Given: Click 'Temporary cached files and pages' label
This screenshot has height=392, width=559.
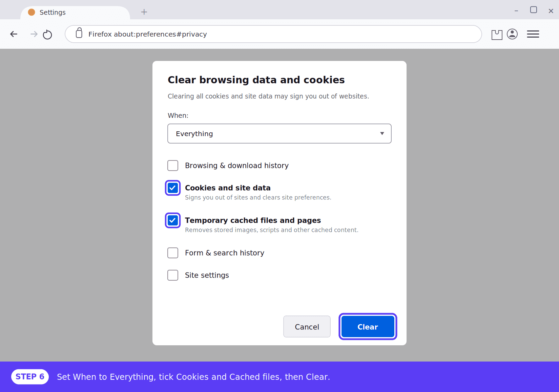Looking at the screenshot, I should pos(253,220).
